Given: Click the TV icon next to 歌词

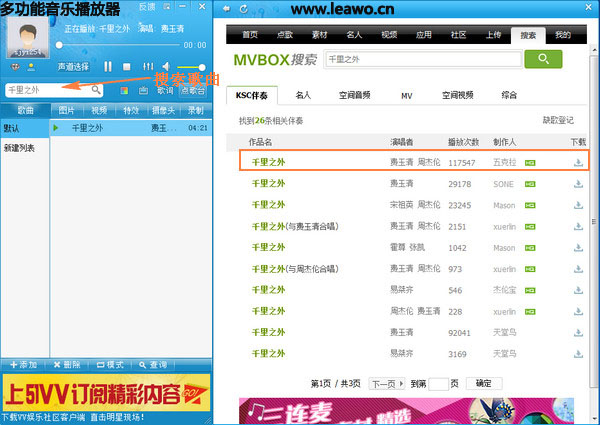Looking at the screenshot, I should tap(143, 91).
